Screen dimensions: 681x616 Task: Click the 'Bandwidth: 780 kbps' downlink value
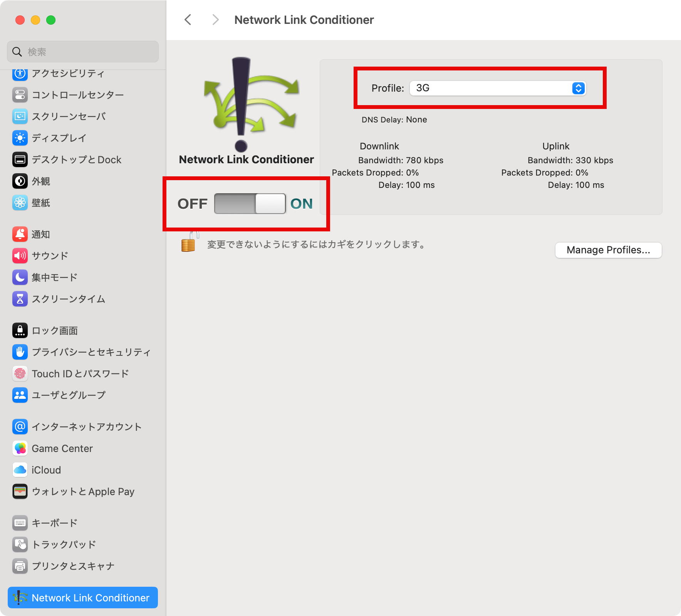click(401, 160)
